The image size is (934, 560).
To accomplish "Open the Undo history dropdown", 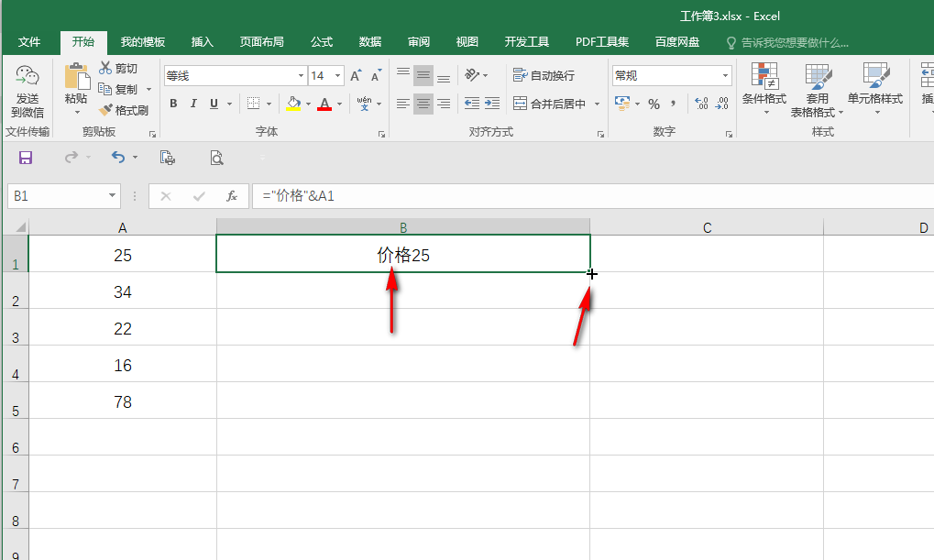I will click(x=136, y=158).
